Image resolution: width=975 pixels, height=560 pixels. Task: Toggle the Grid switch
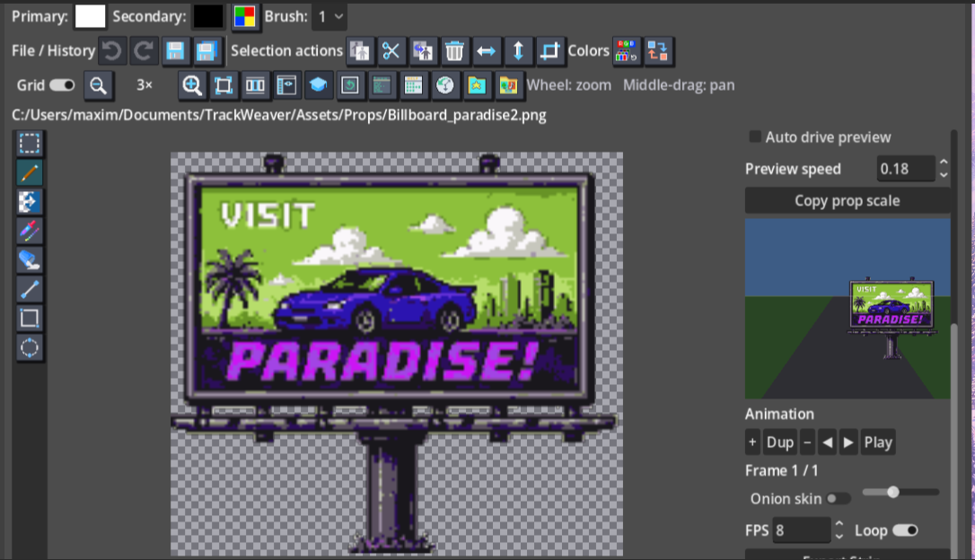click(62, 85)
